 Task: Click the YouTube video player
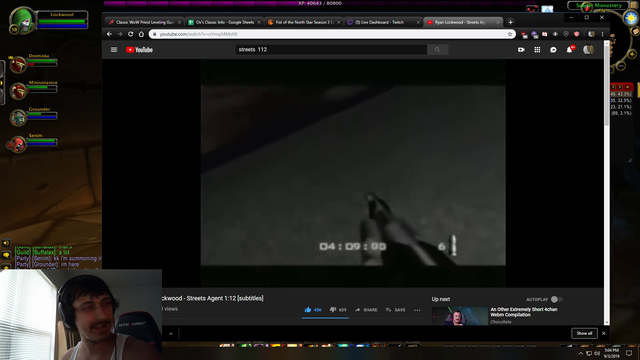[x=353, y=173]
